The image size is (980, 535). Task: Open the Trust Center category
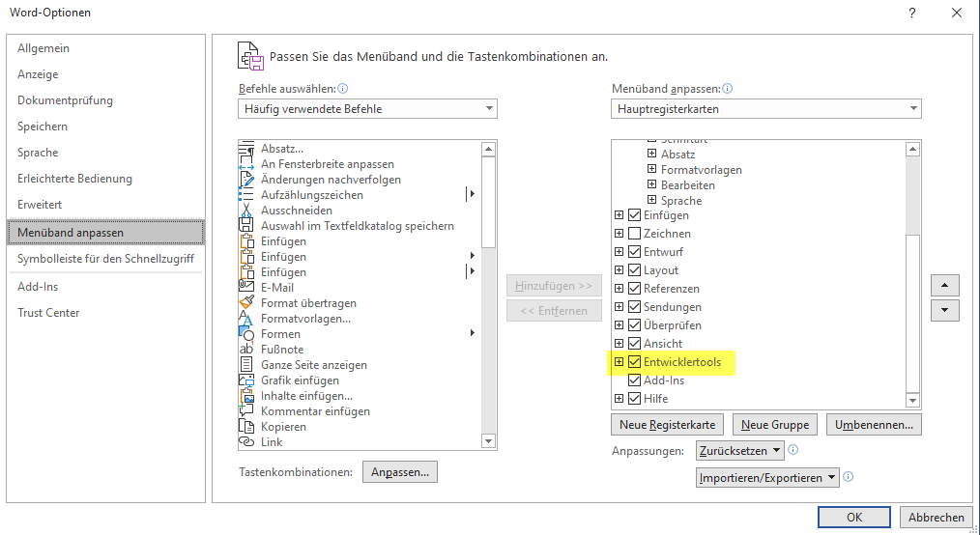(105, 313)
